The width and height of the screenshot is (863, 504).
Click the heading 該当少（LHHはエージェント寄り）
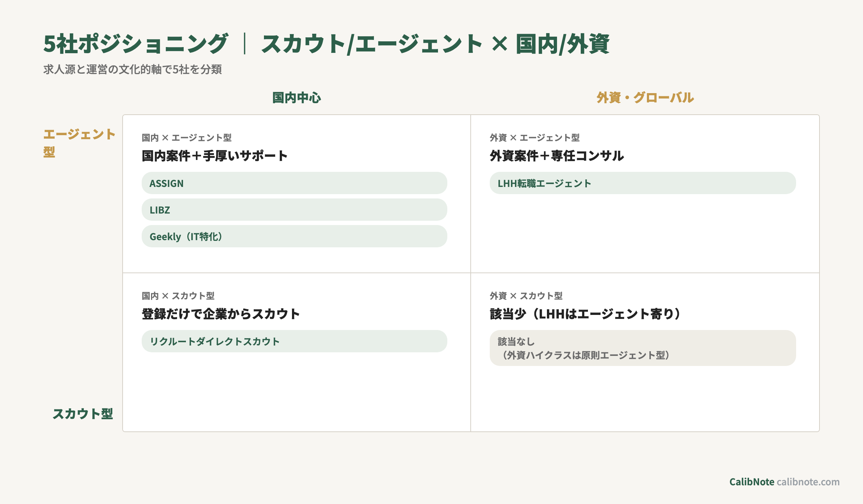pyautogui.click(x=585, y=314)
